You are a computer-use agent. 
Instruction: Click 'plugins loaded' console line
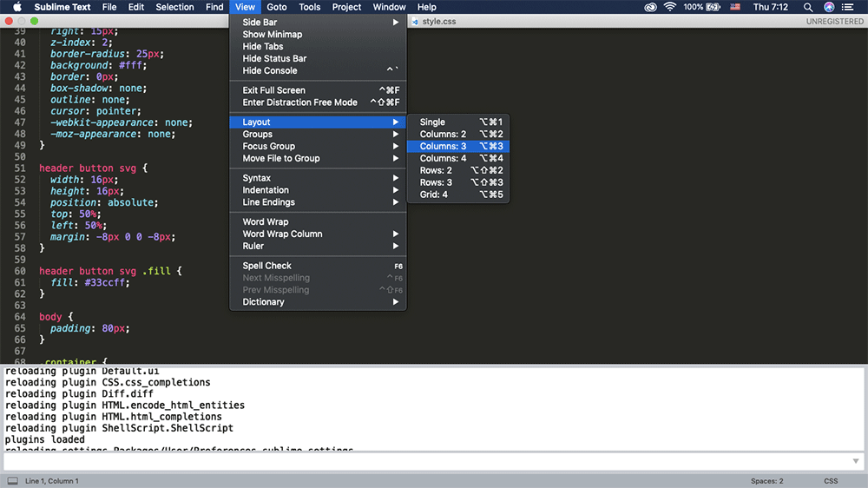pos(45,439)
